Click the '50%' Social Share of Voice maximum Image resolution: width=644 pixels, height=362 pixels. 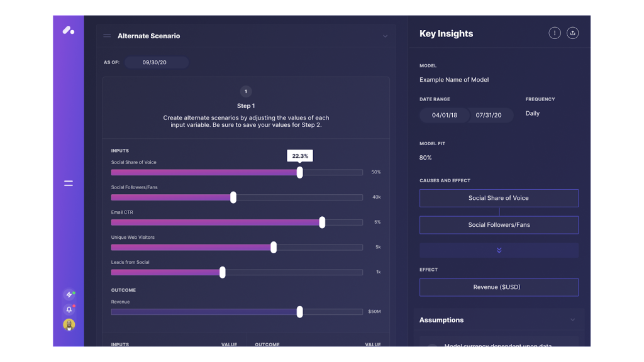click(x=376, y=172)
